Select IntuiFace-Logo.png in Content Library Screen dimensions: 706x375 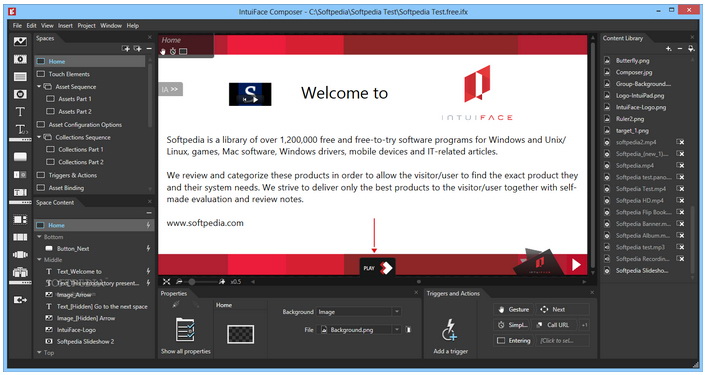[x=641, y=107]
